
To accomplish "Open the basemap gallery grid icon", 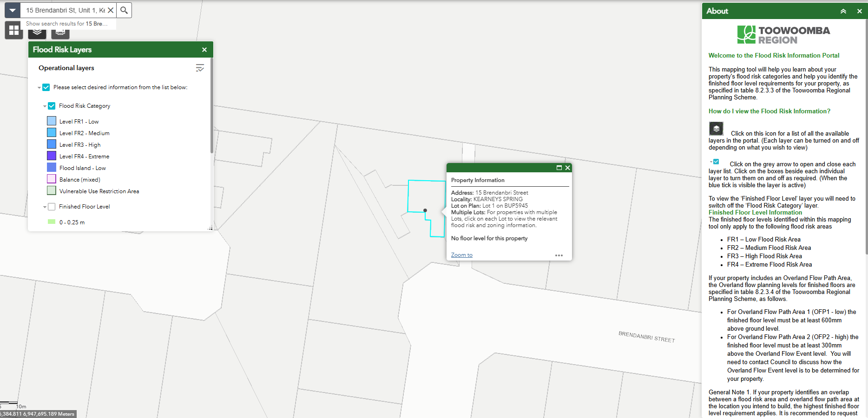I will [x=14, y=30].
